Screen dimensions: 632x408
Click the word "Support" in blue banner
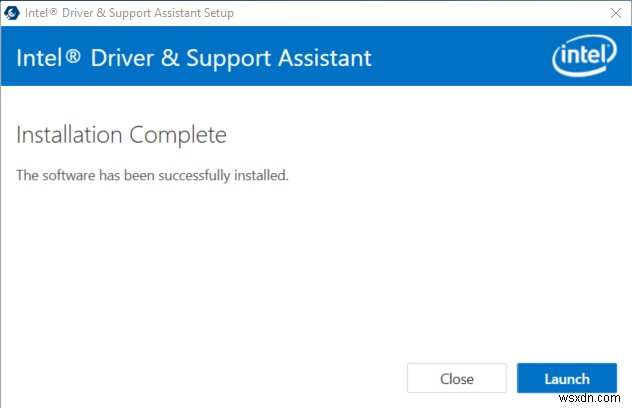pos(221,57)
